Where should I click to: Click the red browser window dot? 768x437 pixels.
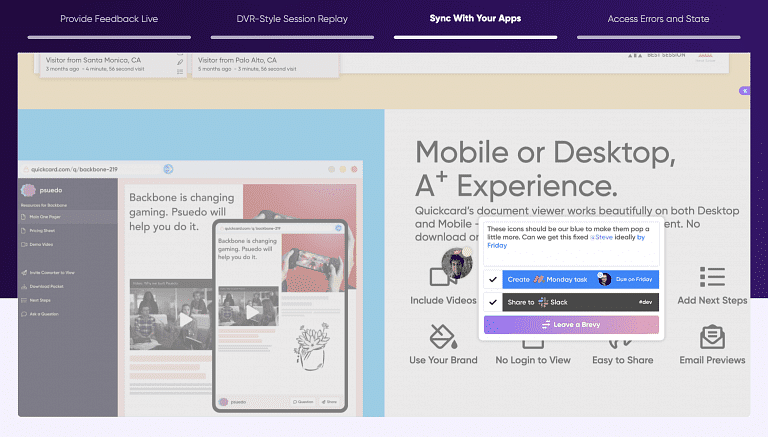coord(354,169)
